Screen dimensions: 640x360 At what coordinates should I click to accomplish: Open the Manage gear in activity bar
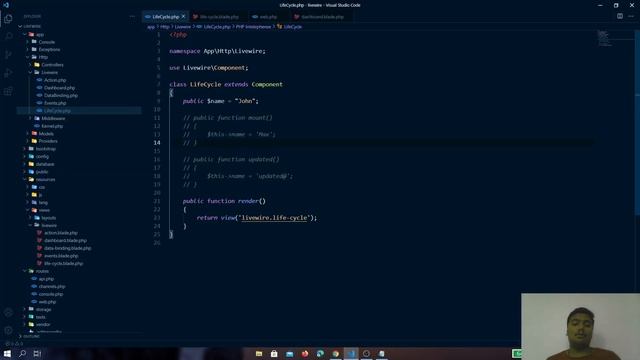(8, 330)
